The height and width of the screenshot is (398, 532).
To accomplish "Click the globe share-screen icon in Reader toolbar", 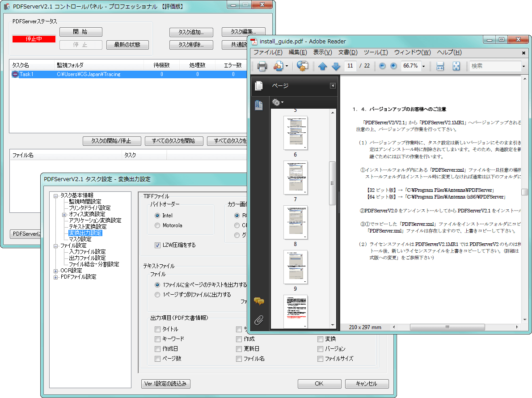I will [x=302, y=66].
